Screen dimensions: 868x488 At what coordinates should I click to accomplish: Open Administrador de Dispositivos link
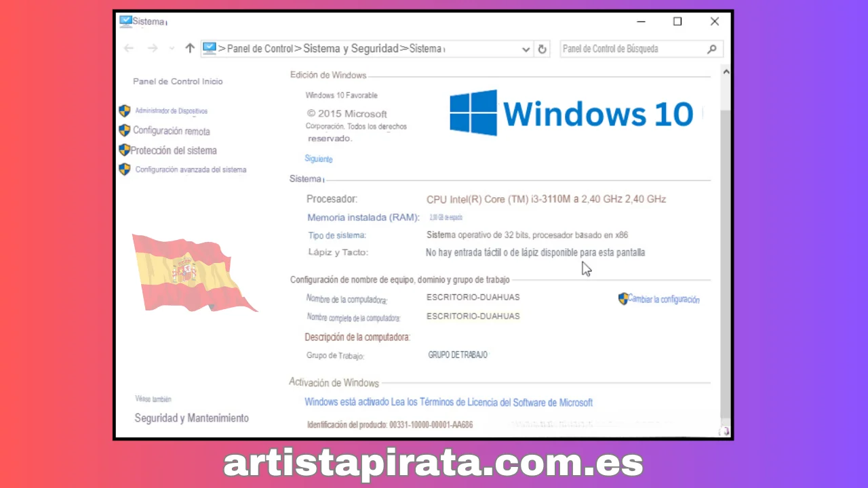pyautogui.click(x=172, y=111)
